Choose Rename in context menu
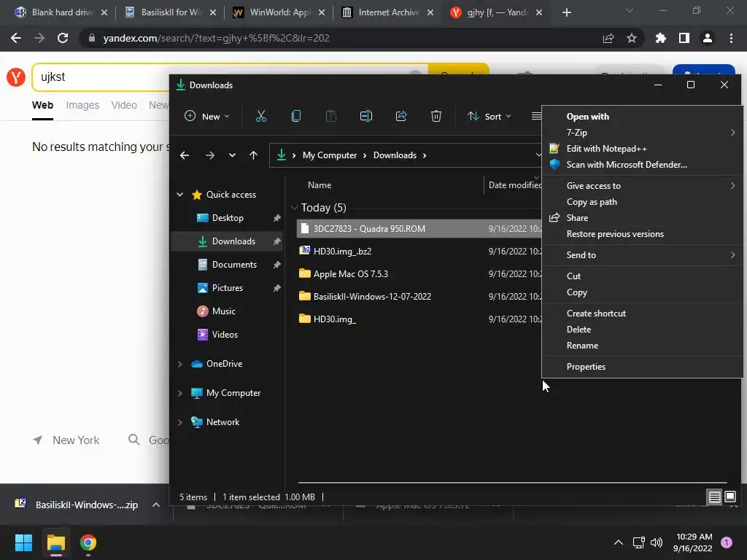Screen dimensions: 747x560 642,346
